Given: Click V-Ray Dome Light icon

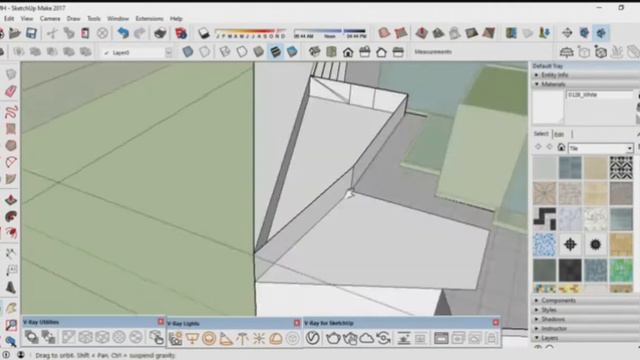Looking at the screenshot, I should click(276, 338).
